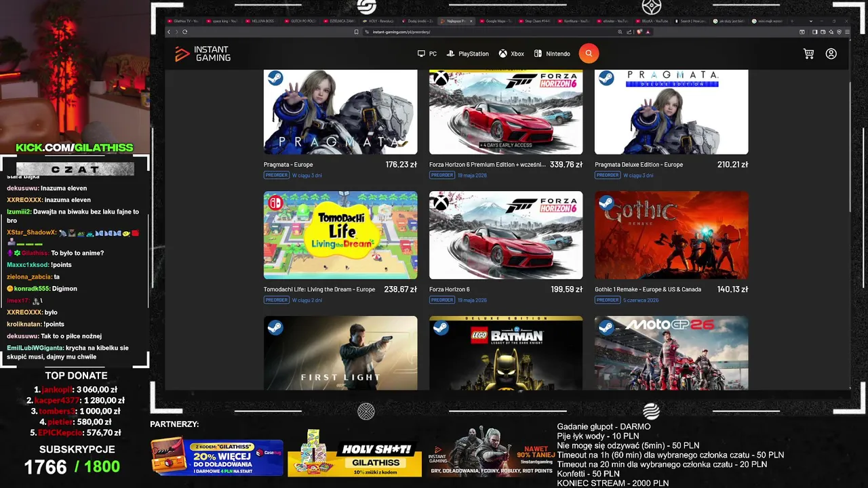The image size is (868, 488).
Task: Open the browser hamburger menu
Action: [x=847, y=32]
